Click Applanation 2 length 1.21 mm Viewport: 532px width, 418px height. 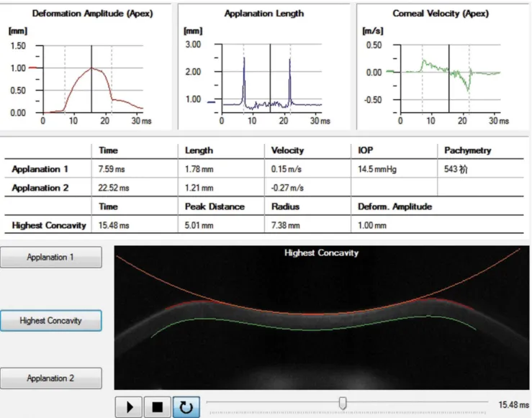[x=199, y=188]
